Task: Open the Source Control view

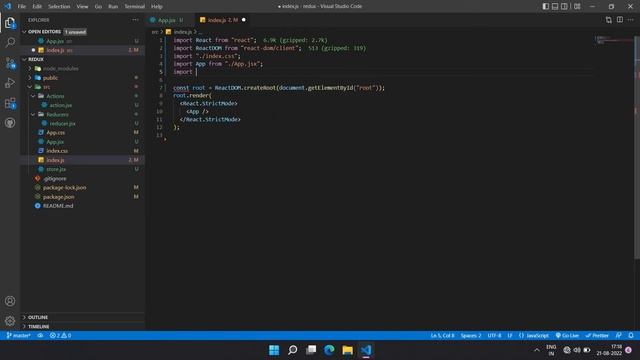Action: click(10, 63)
